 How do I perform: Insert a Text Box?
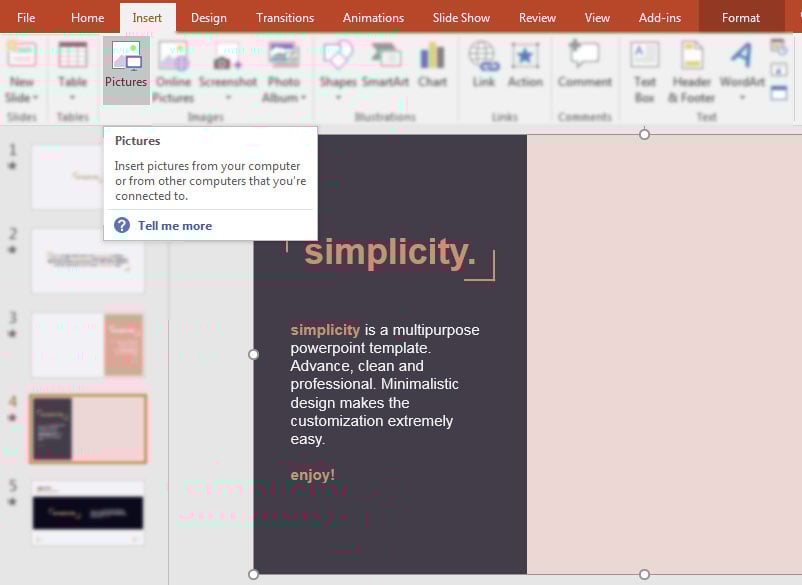(643, 70)
